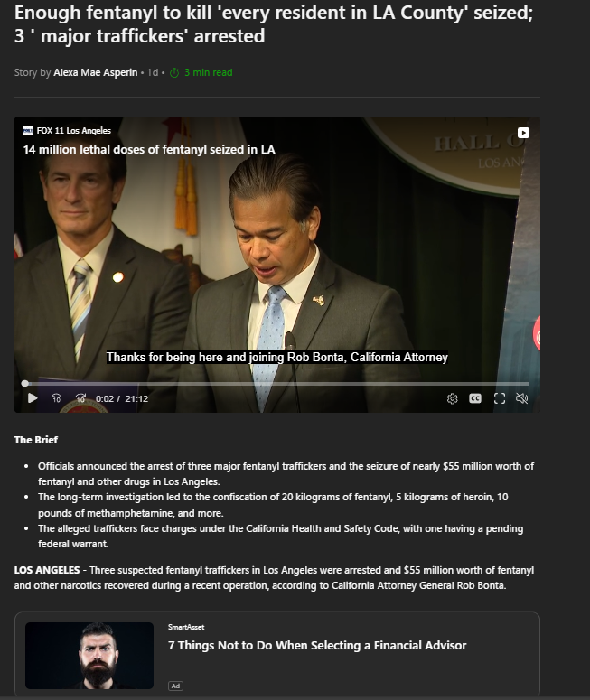Click the '3 min read' label
This screenshot has width=590, height=700.
[x=209, y=72]
